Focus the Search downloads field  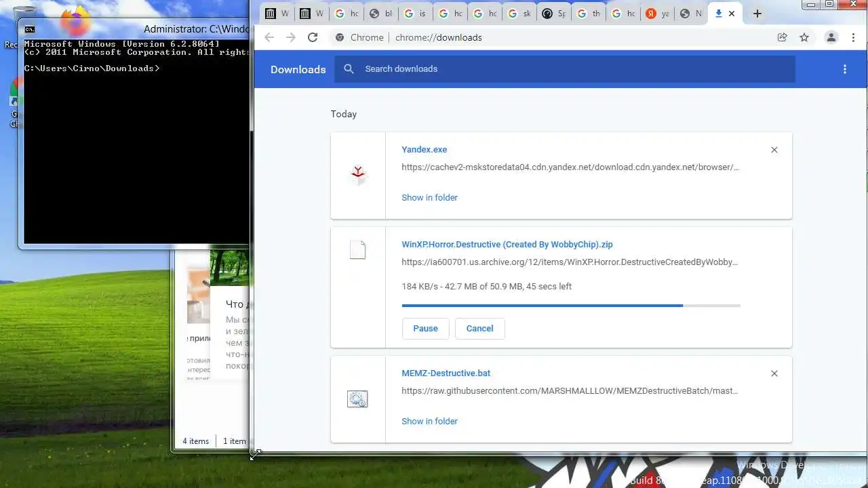click(x=564, y=69)
